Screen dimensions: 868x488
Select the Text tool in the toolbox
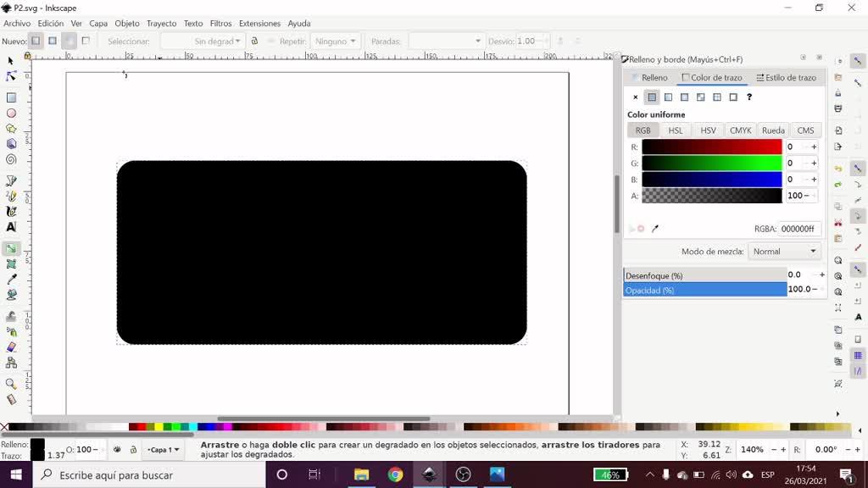[x=11, y=227]
